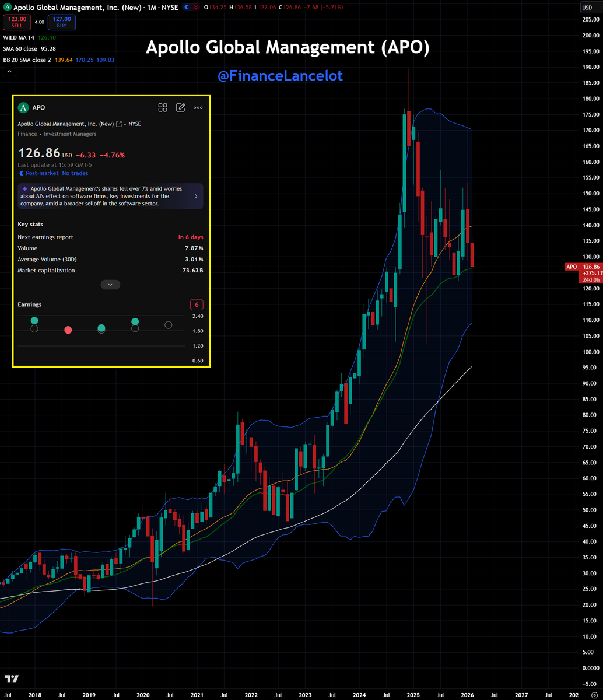
Task: Click the H136.58 high value in header
Action: click(240, 7)
